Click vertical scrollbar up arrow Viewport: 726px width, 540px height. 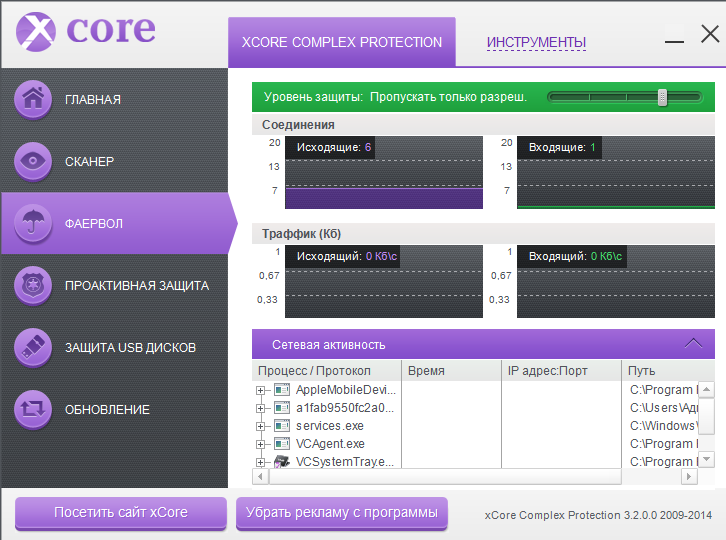tap(706, 389)
